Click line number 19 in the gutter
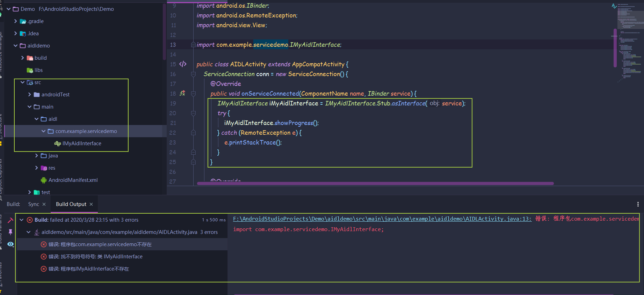Image resolution: width=644 pixels, height=295 pixels. pos(173,103)
